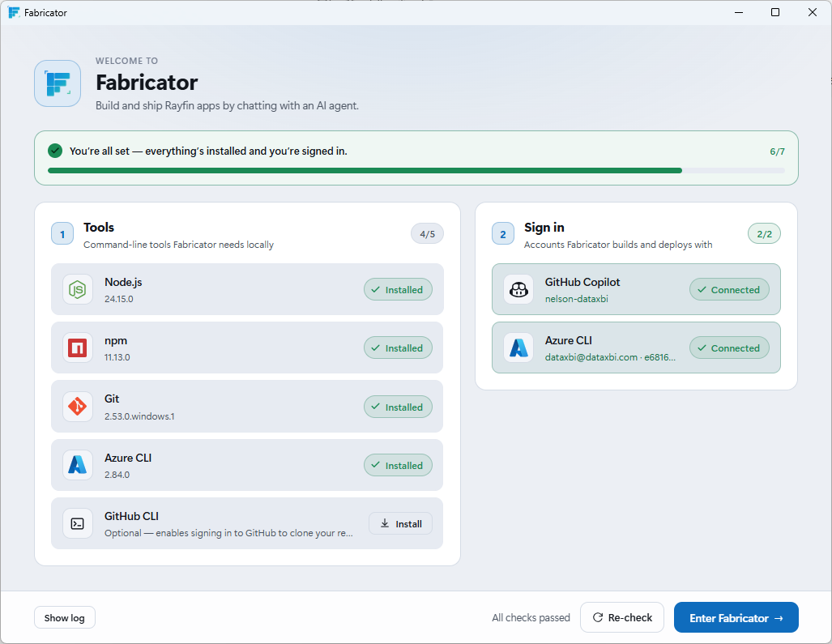Click the Connected badge for GitHub Copilot
This screenshot has height=644, width=832.
pyautogui.click(x=729, y=290)
